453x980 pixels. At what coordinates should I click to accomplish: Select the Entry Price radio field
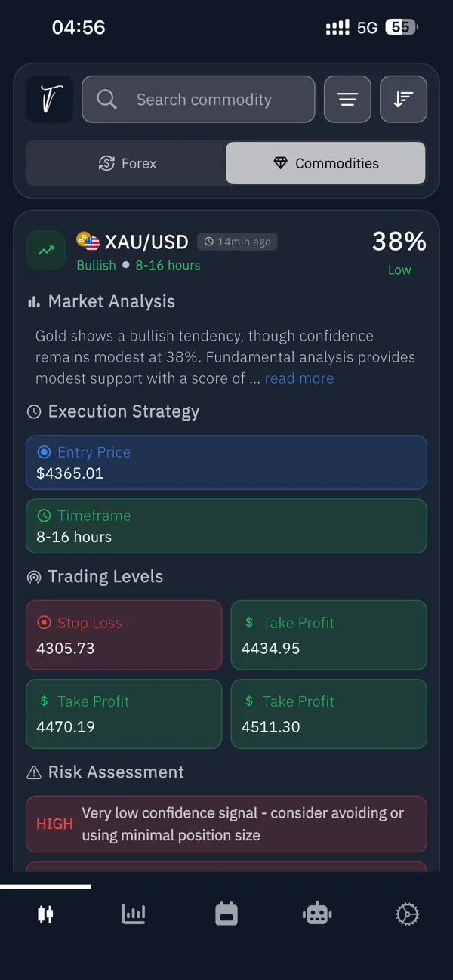pyautogui.click(x=226, y=462)
